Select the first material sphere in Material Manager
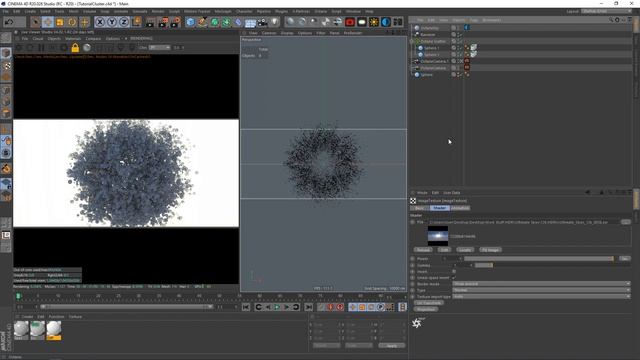This screenshot has height=360, width=640. (x=21, y=330)
